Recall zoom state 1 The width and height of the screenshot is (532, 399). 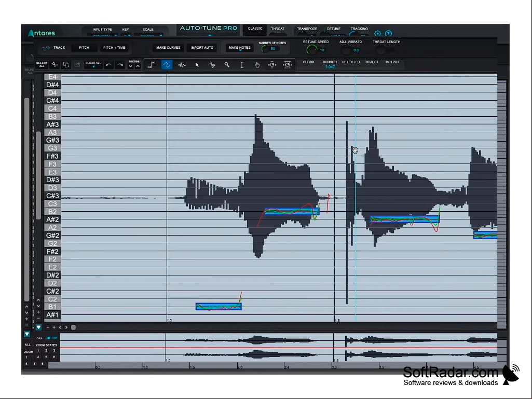pos(38,351)
